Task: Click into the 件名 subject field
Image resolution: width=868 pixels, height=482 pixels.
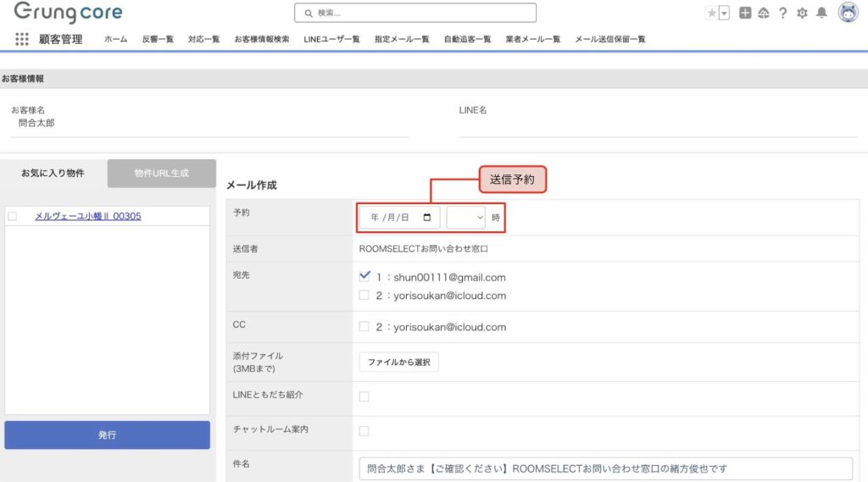Action: (x=605, y=468)
